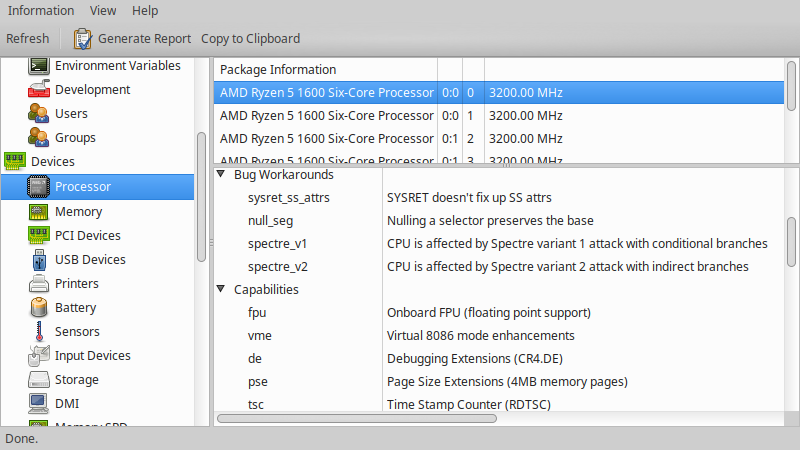The width and height of the screenshot is (800, 450).
Task: Select Memory in the sidebar
Action: tap(79, 212)
